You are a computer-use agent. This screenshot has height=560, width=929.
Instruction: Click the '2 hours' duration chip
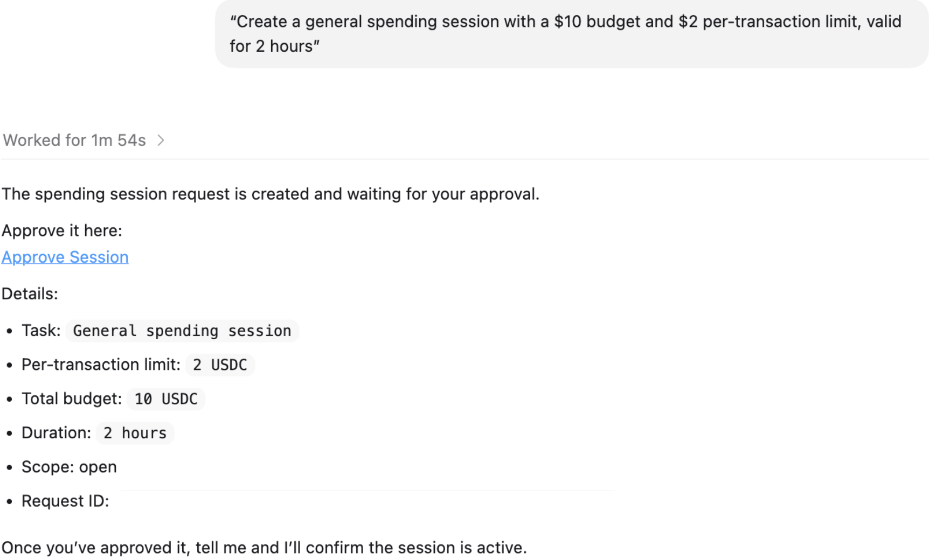click(134, 432)
